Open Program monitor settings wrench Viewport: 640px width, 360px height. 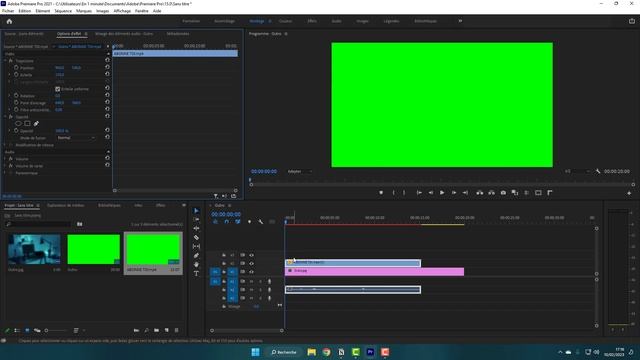click(x=598, y=171)
